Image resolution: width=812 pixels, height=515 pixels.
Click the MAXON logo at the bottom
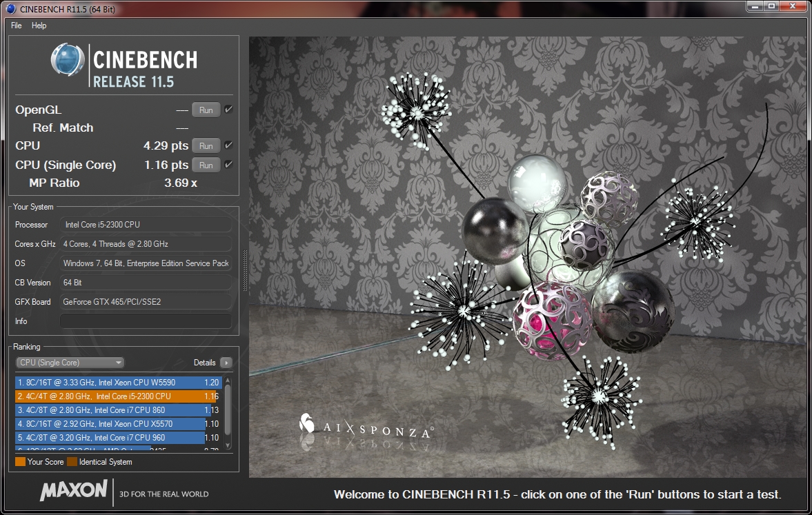[74, 489]
